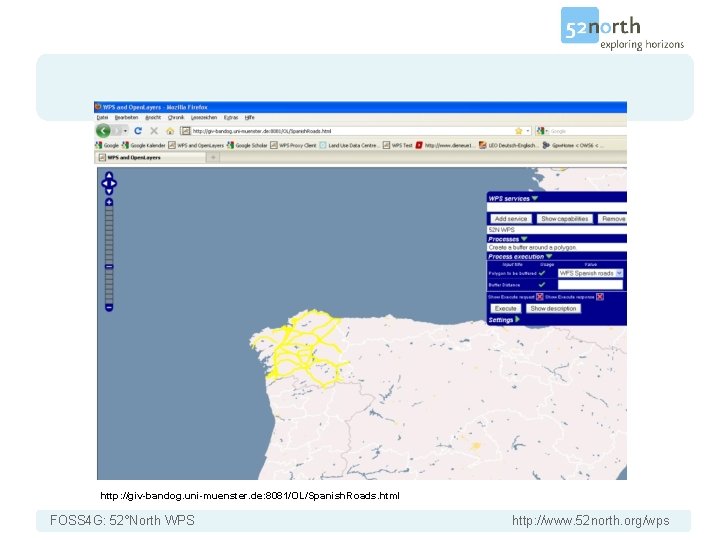Collapse the Processes section

click(524, 239)
